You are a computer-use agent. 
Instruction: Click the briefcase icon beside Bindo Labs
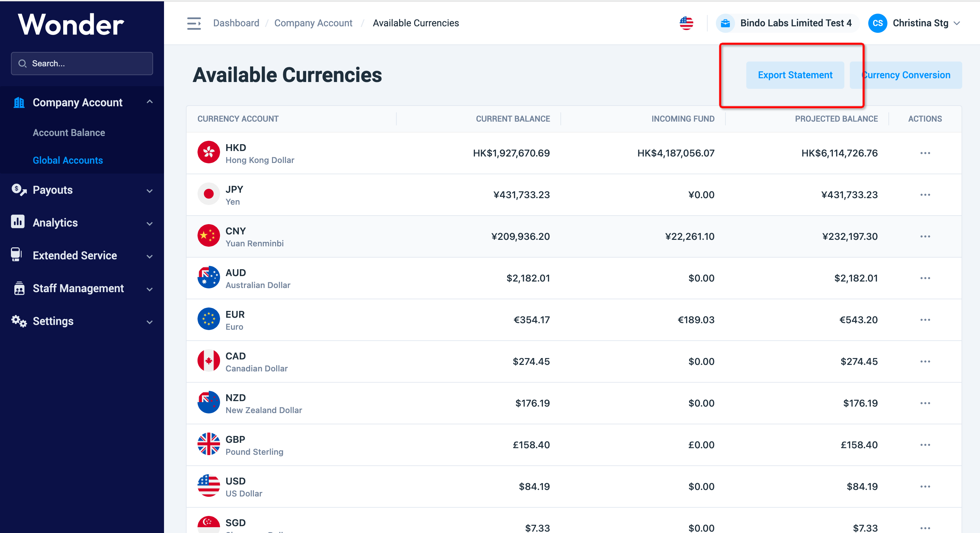click(x=725, y=23)
